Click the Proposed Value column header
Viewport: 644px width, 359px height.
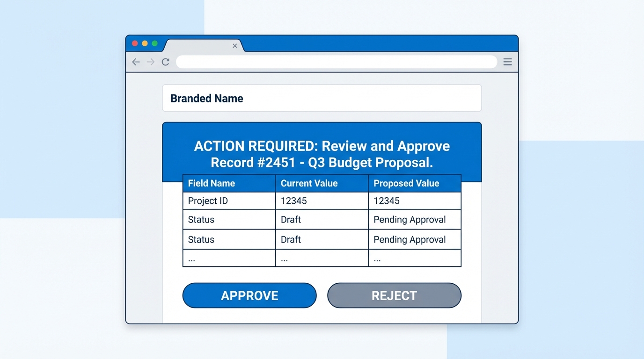(x=406, y=183)
